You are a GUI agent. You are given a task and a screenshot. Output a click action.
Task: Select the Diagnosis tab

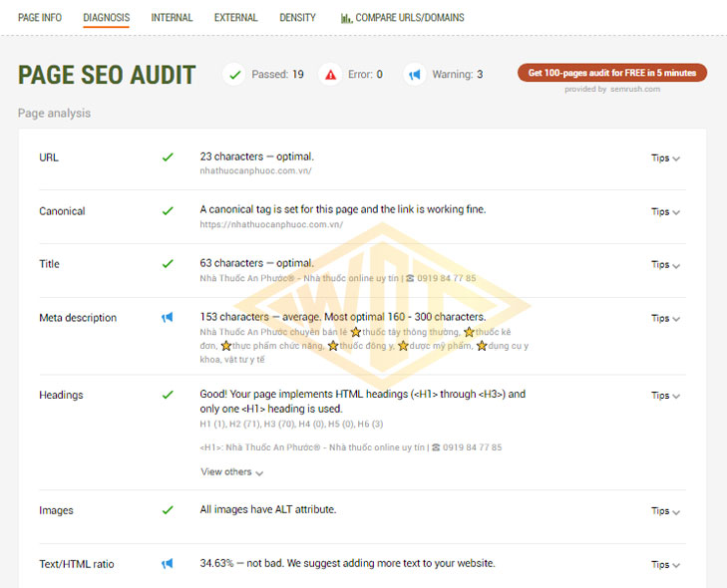(106, 18)
